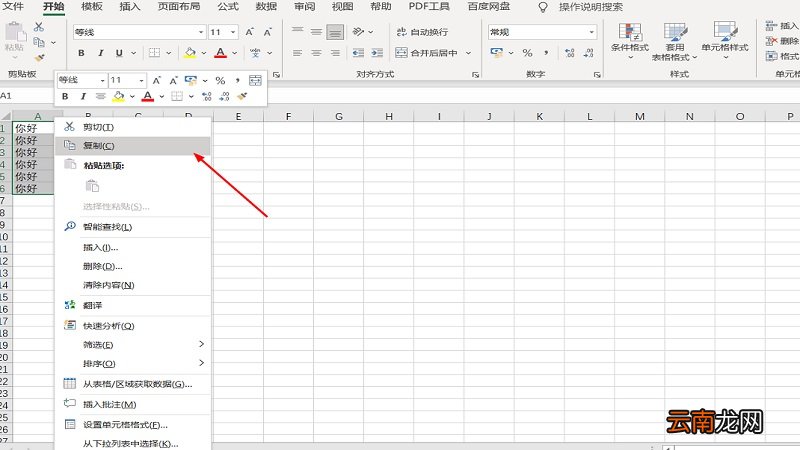The width and height of the screenshot is (800, 450).
Task: Click 快速分析(Q) in context menu
Action: pyautogui.click(x=133, y=326)
